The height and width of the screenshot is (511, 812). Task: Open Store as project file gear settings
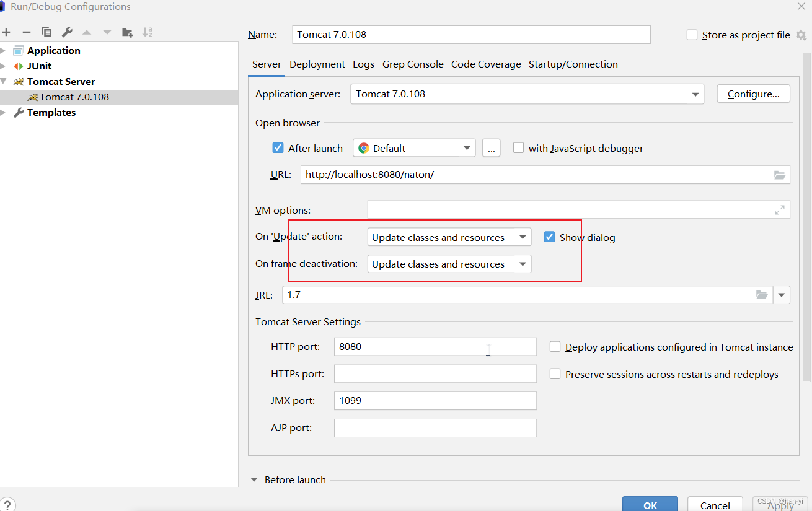(x=801, y=35)
